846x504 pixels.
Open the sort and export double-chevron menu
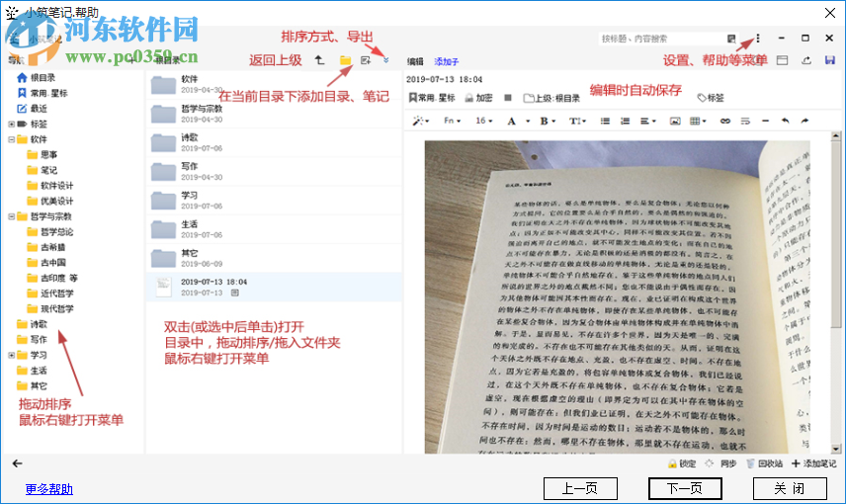pos(385,60)
